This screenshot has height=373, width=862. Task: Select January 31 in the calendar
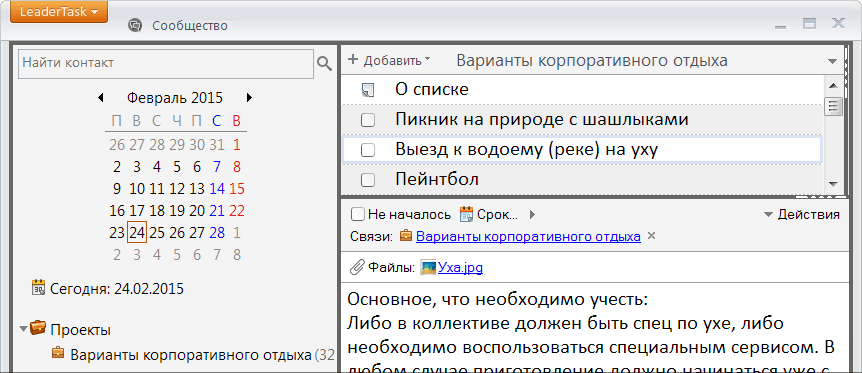coord(217,145)
